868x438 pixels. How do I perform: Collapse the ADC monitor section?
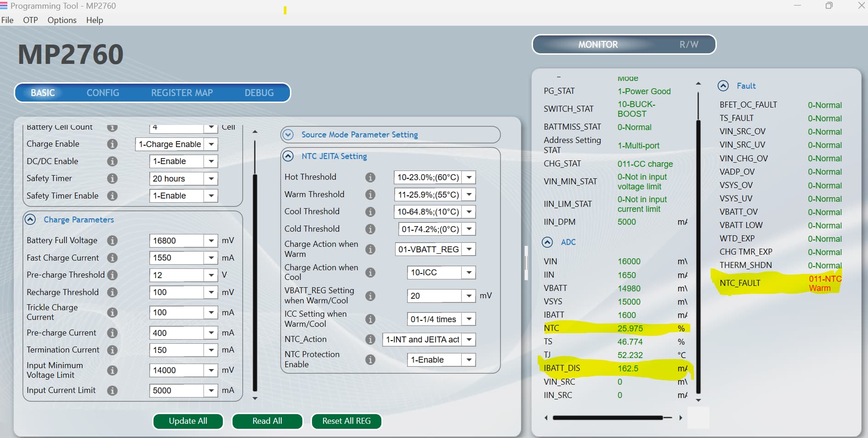pyautogui.click(x=547, y=242)
